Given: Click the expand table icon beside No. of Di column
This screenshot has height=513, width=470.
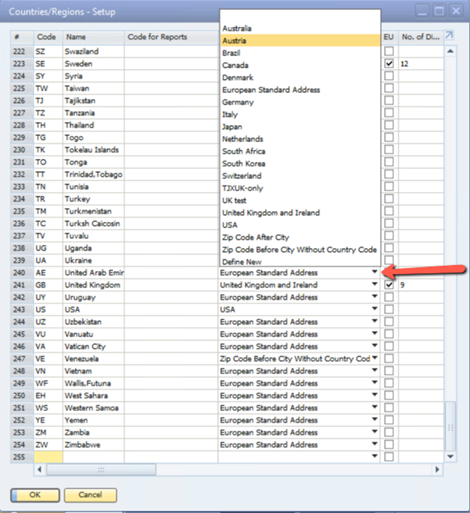Looking at the screenshot, I should pos(449,35).
